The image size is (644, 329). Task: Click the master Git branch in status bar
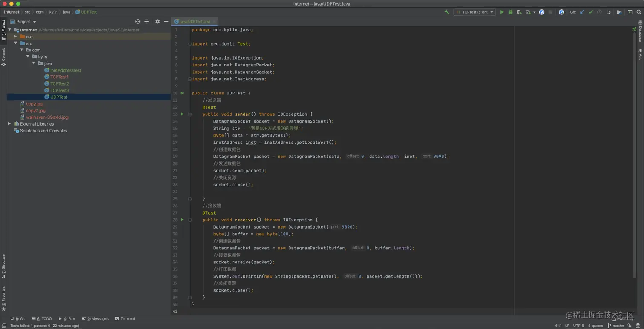click(x=618, y=326)
